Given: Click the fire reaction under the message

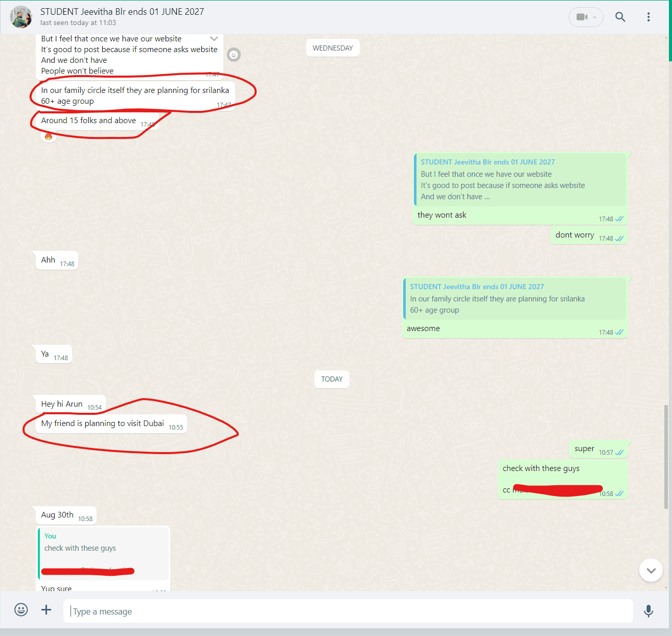Looking at the screenshot, I should coord(49,136).
